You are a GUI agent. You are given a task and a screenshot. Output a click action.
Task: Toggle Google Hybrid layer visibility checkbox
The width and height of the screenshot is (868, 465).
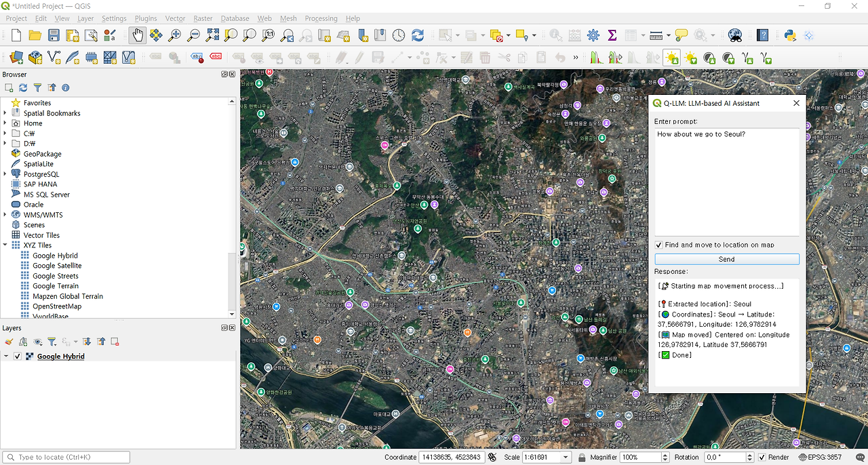[x=18, y=357]
